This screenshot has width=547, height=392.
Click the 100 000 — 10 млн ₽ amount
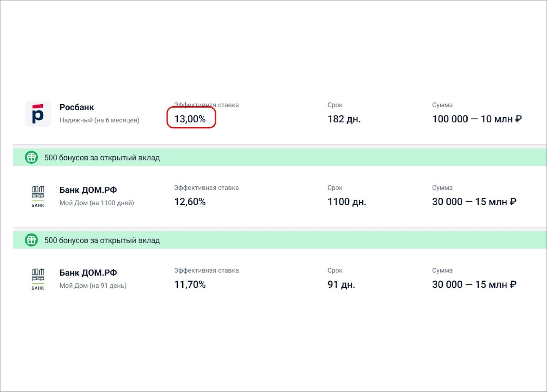477,119
